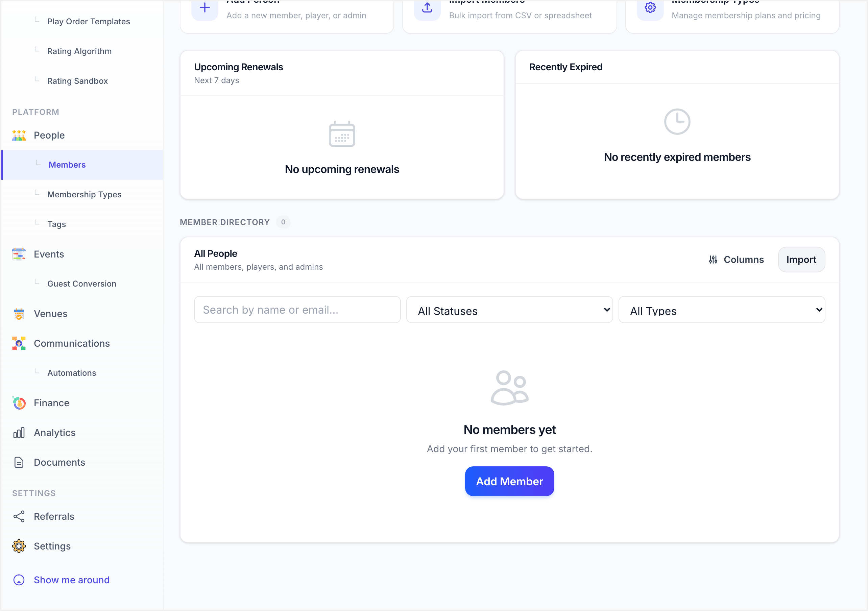Screen dimensions: 868x611
Task: Select Members in the sidebar
Action: 82,165
